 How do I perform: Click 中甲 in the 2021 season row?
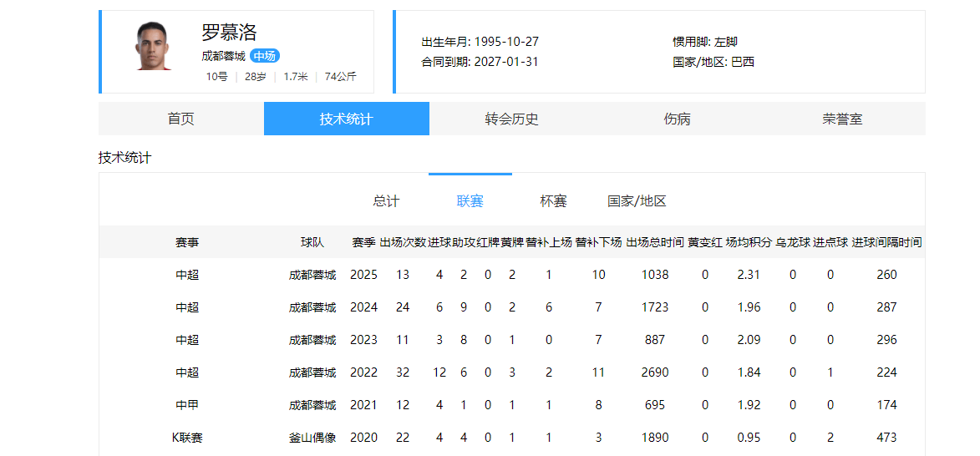[x=187, y=405]
